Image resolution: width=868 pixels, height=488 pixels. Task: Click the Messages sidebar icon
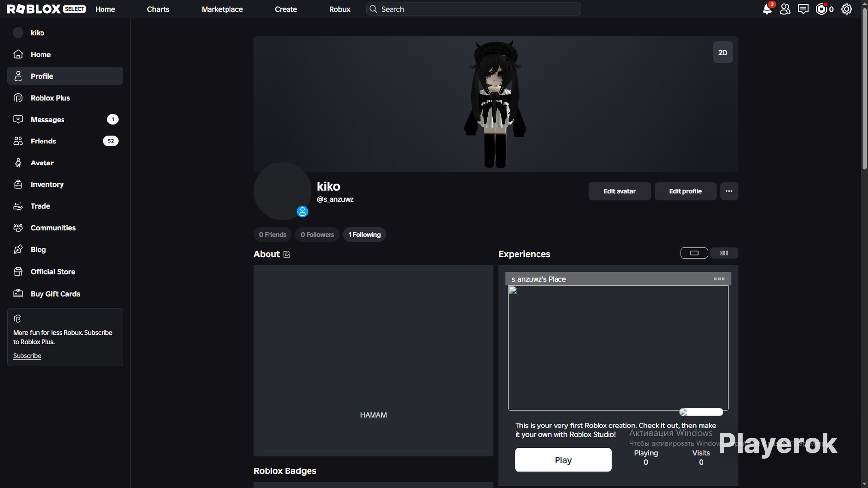point(18,119)
